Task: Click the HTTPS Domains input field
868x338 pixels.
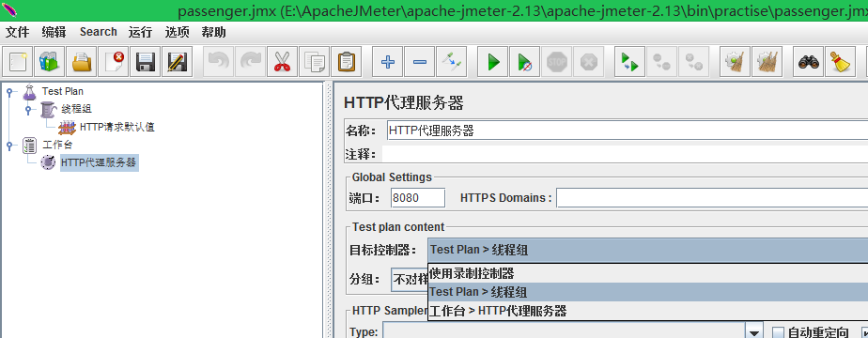Action: 712,197
